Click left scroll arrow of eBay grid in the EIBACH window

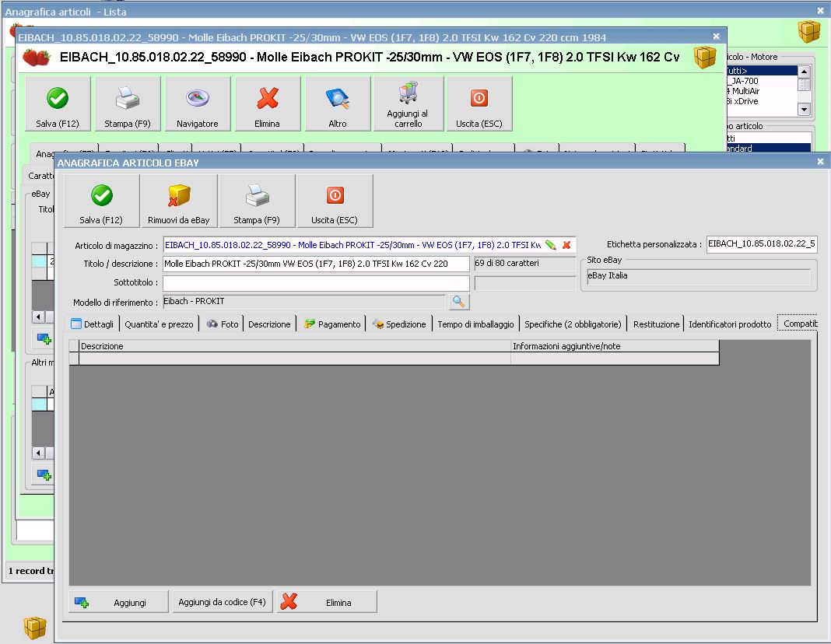coord(38,317)
